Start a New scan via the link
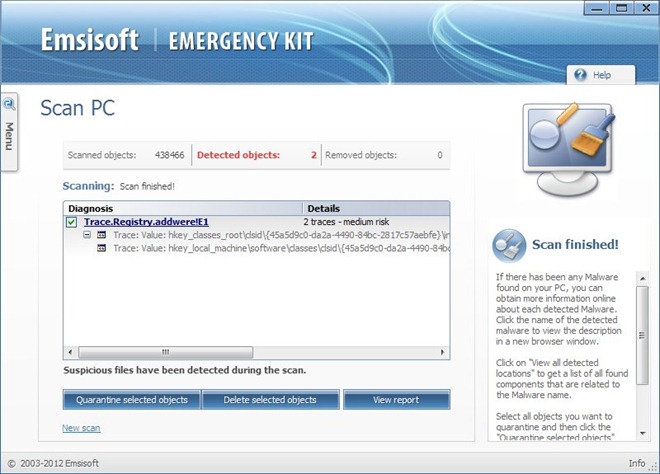Viewport: 660px width, 474px height. (81, 428)
